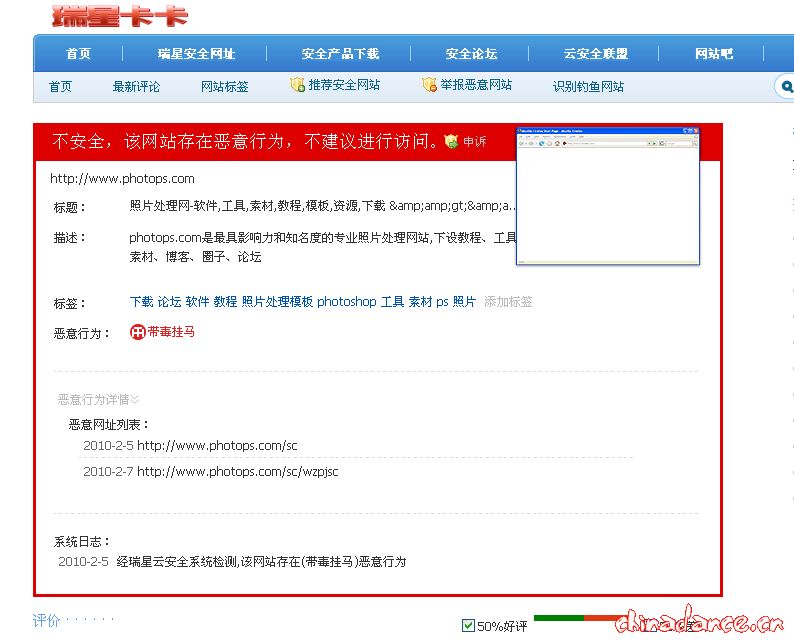
Task: Open 安全产品下载 navigation tab
Action: (x=340, y=54)
